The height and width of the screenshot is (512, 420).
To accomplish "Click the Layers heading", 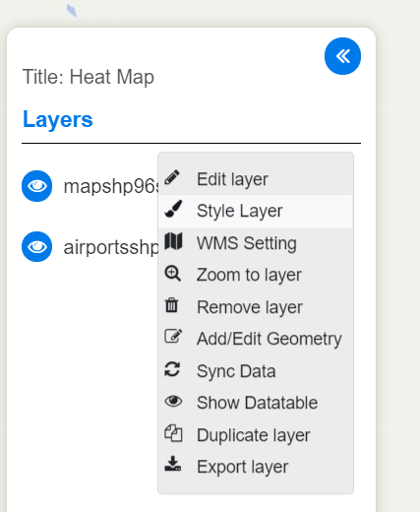I will 58,119.
